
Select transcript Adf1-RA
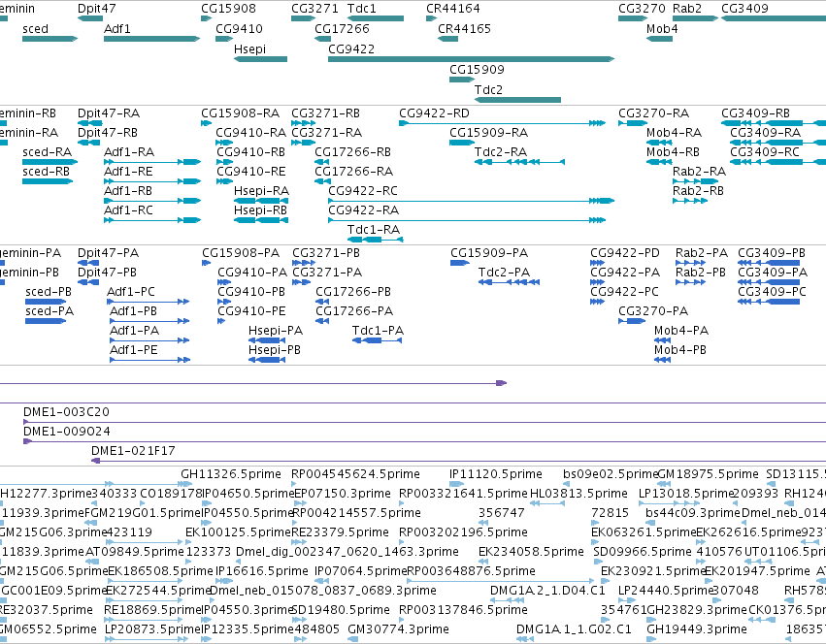pyautogui.click(x=152, y=162)
